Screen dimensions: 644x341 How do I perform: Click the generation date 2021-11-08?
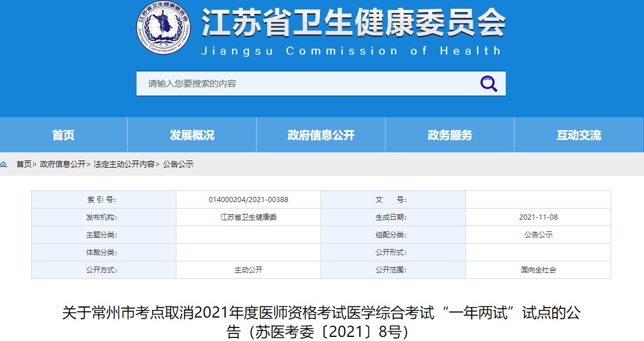[x=538, y=217]
